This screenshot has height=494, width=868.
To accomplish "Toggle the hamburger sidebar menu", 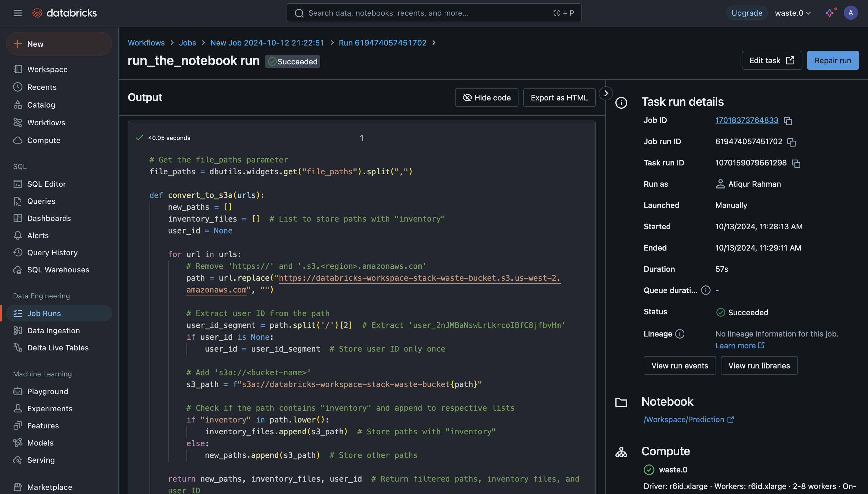I will tap(18, 13).
